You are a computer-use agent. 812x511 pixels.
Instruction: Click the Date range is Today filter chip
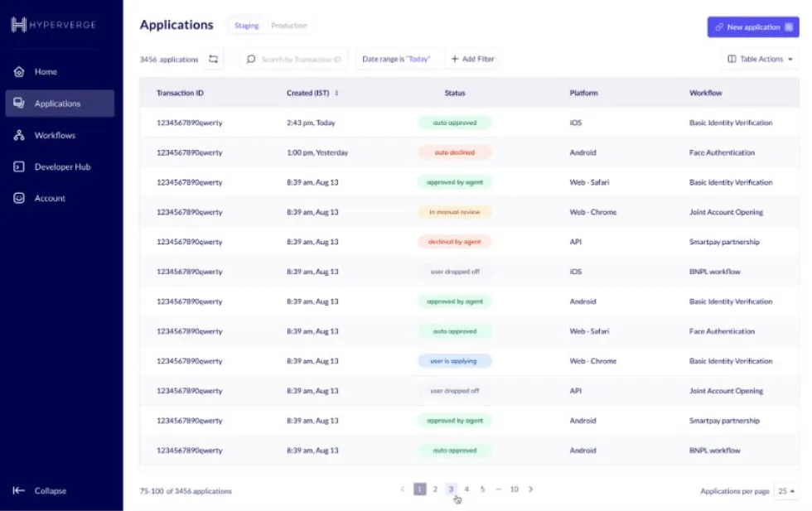click(397, 59)
